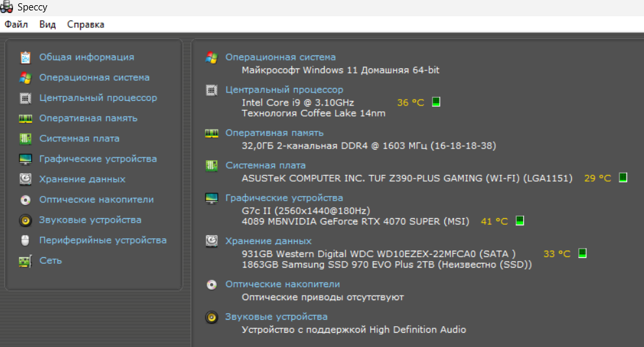Open Центральный процессор heading link in summary

(284, 90)
